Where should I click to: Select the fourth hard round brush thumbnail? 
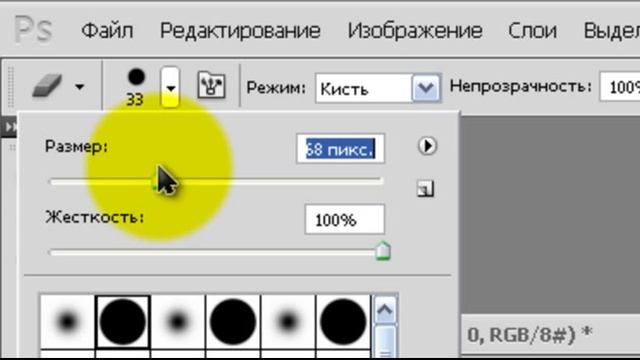tap(233, 322)
